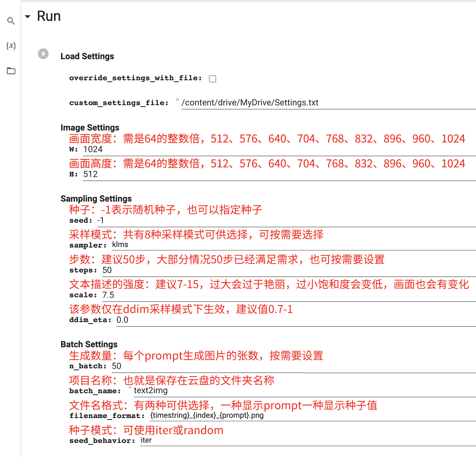Click the red 项目名称 batch name hint
This screenshot has height=457, width=476.
(172, 381)
